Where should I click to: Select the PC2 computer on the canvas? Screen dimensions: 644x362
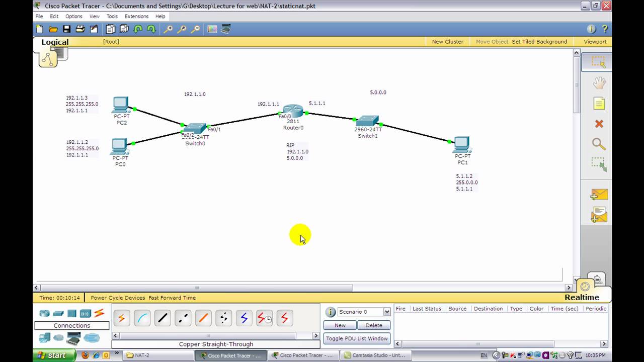point(121,105)
